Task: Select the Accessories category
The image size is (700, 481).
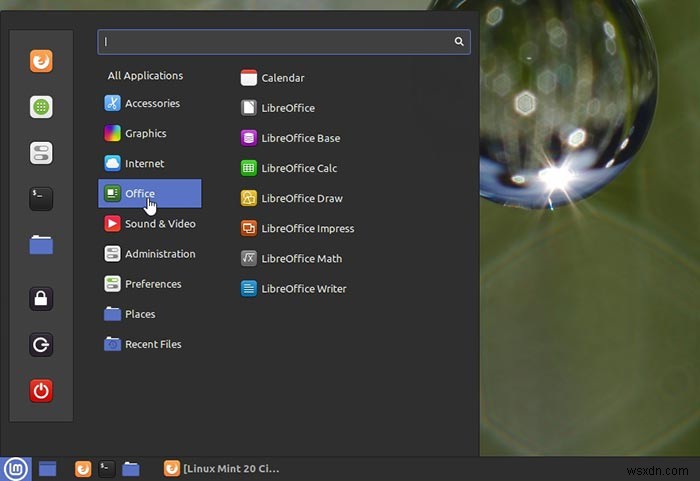Action: (x=150, y=103)
